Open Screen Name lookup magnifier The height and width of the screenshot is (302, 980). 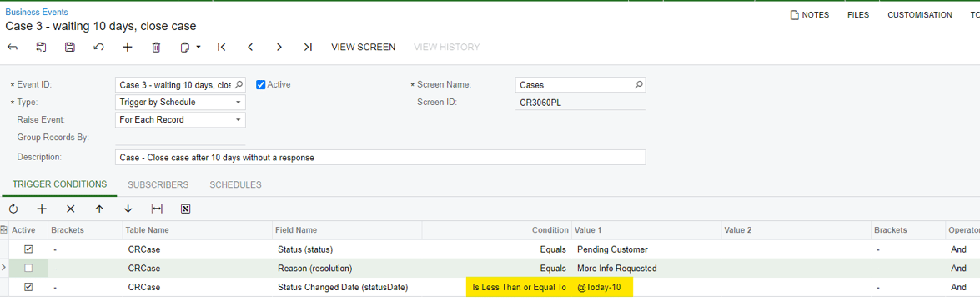pyautogui.click(x=639, y=85)
